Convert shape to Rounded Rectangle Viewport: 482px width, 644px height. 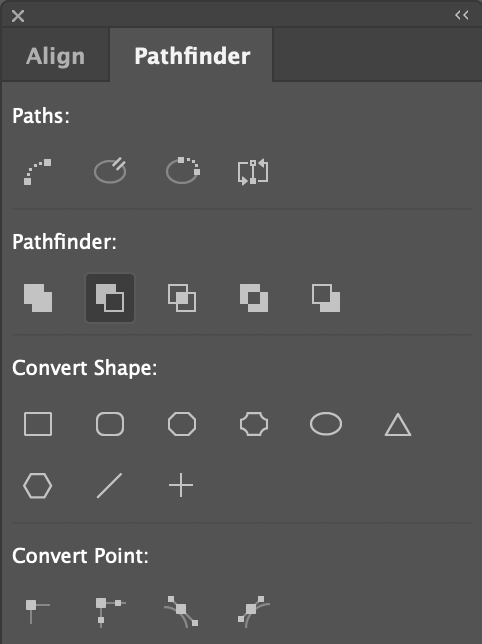coord(110,424)
